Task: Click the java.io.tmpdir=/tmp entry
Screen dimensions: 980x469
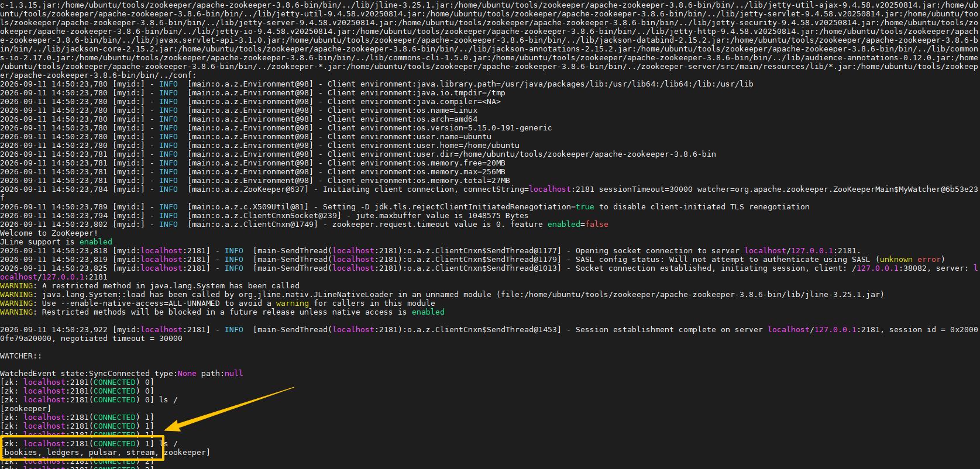Action: tap(461, 93)
